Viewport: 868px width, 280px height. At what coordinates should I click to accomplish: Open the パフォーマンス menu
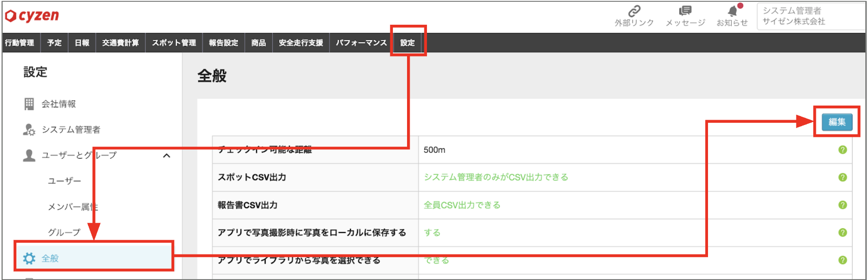pos(361,43)
